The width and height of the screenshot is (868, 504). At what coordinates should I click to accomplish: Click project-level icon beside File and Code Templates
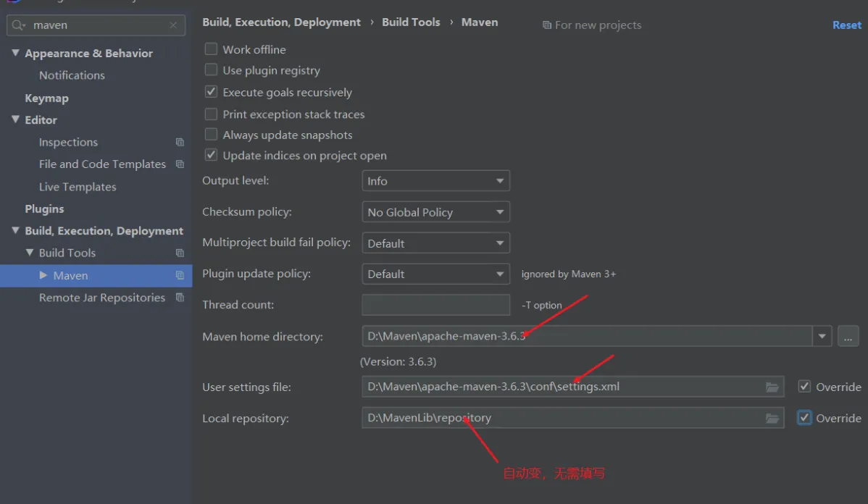point(180,164)
